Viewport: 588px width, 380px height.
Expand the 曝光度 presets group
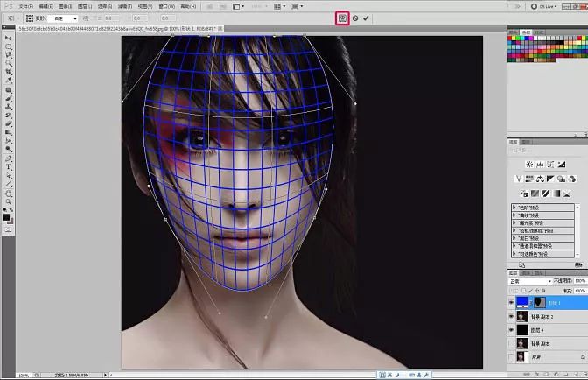click(514, 222)
